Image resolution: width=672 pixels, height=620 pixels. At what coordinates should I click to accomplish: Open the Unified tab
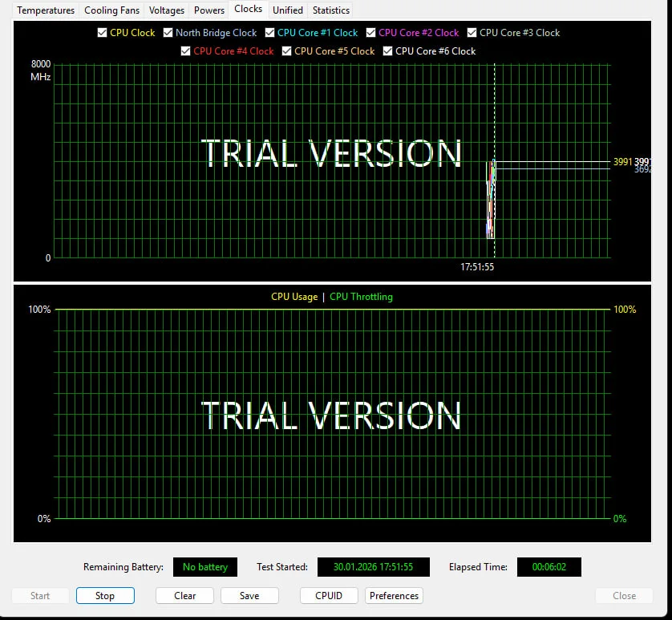[x=288, y=10]
